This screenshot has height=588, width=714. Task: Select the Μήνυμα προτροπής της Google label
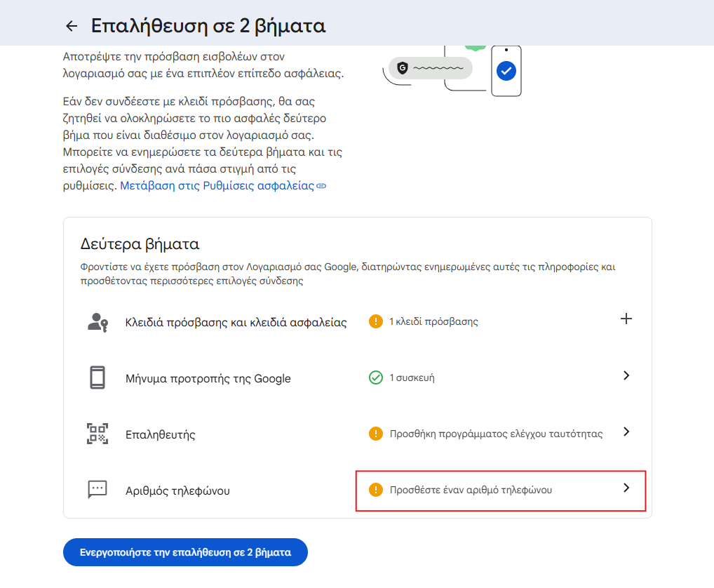tap(208, 379)
